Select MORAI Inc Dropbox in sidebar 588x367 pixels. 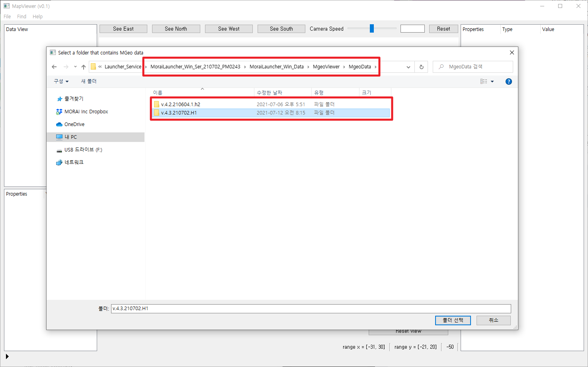[x=86, y=112]
